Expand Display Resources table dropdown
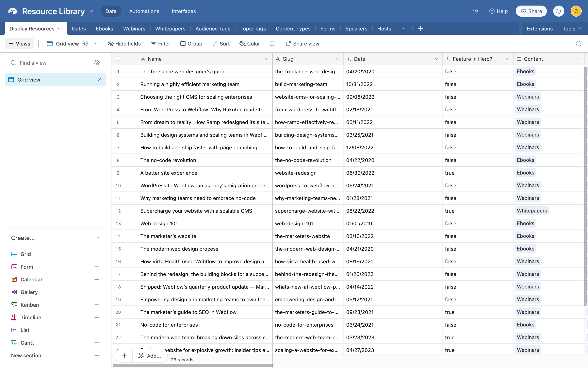This screenshot has width=588, height=368. tap(59, 29)
